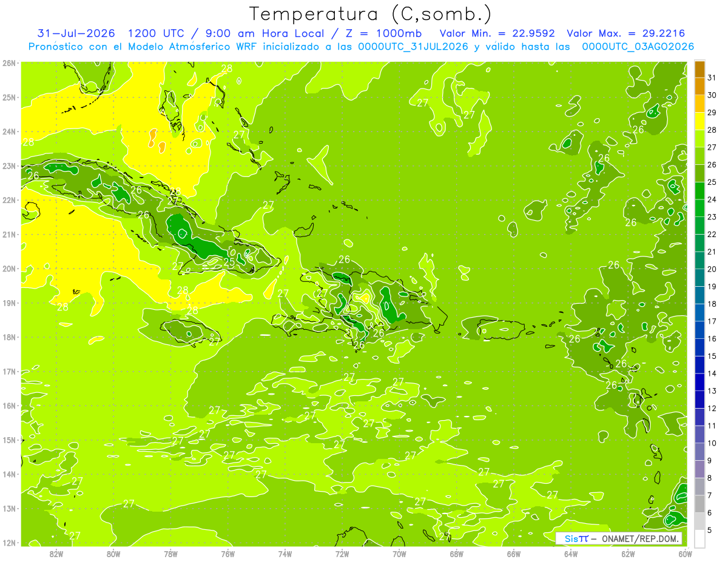728x562 pixels.
Task: Click the "74W" longitude axis label
Action: (285, 554)
